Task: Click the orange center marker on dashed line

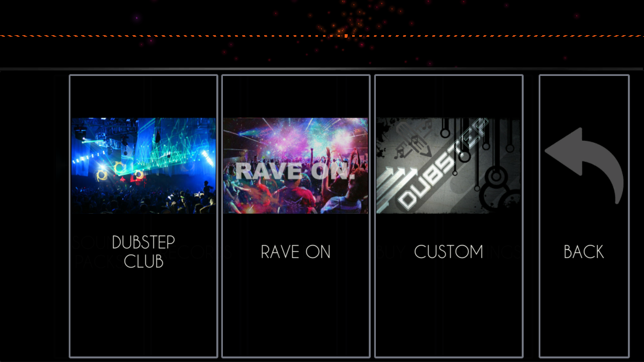Action: pyautogui.click(x=346, y=36)
